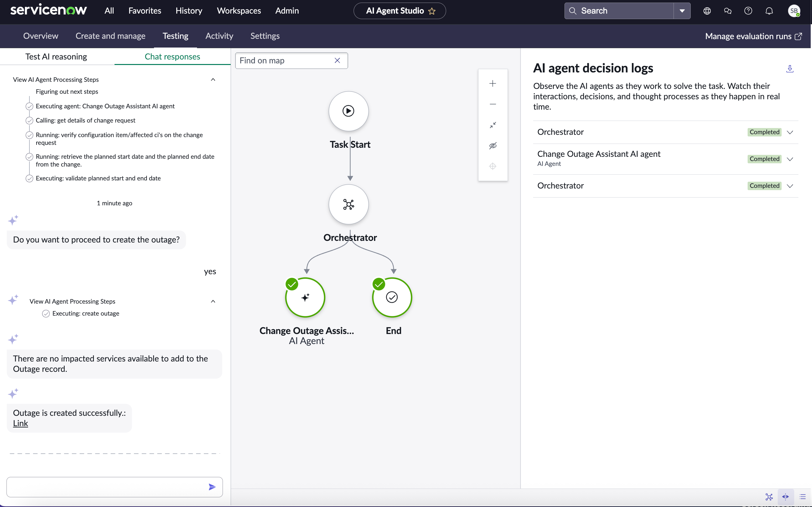Screen dimensions: 812x507
Task: Favorite AI Agent Studio with the star icon
Action: (432, 11)
